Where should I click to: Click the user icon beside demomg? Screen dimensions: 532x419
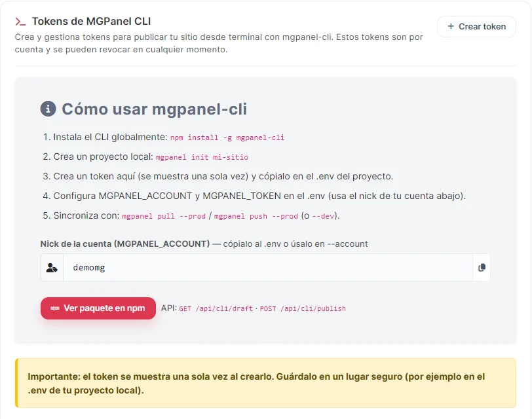tap(52, 268)
